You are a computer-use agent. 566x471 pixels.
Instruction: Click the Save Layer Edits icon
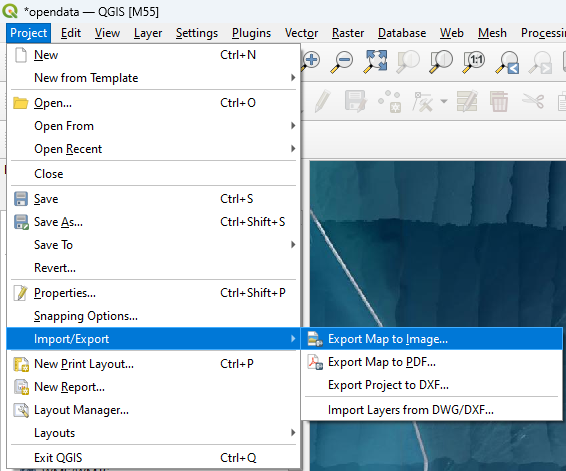click(x=356, y=101)
